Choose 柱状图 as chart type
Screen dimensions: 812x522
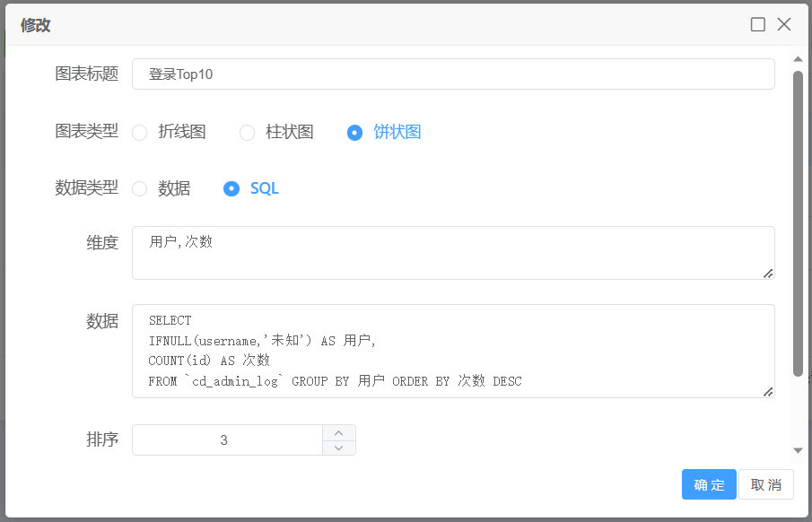(x=248, y=133)
